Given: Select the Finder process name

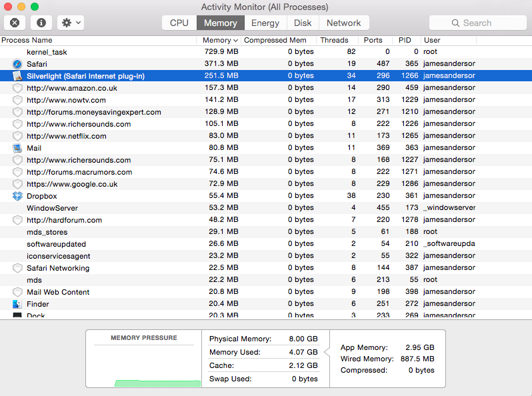Looking at the screenshot, I should coord(37,304).
